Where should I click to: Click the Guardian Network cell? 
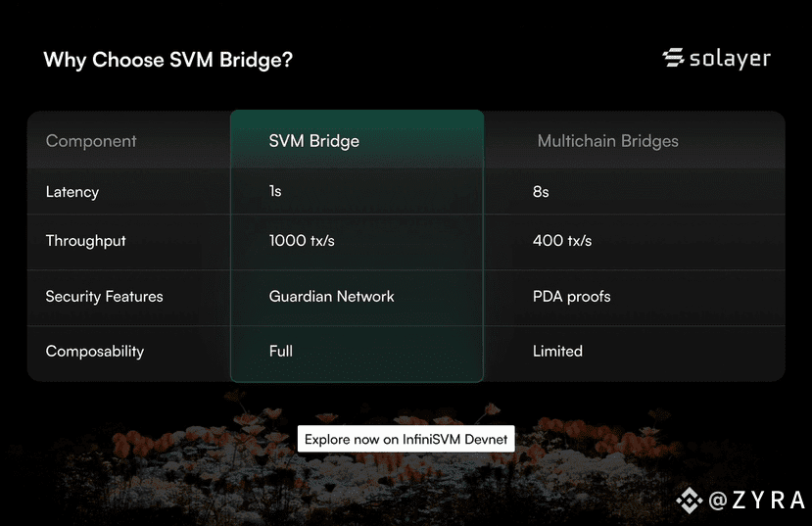pos(331,296)
